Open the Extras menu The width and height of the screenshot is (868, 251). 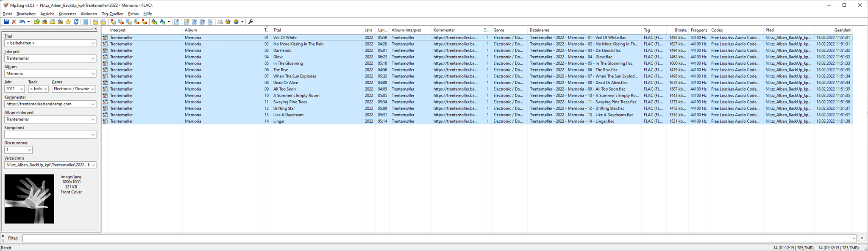[x=134, y=14]
